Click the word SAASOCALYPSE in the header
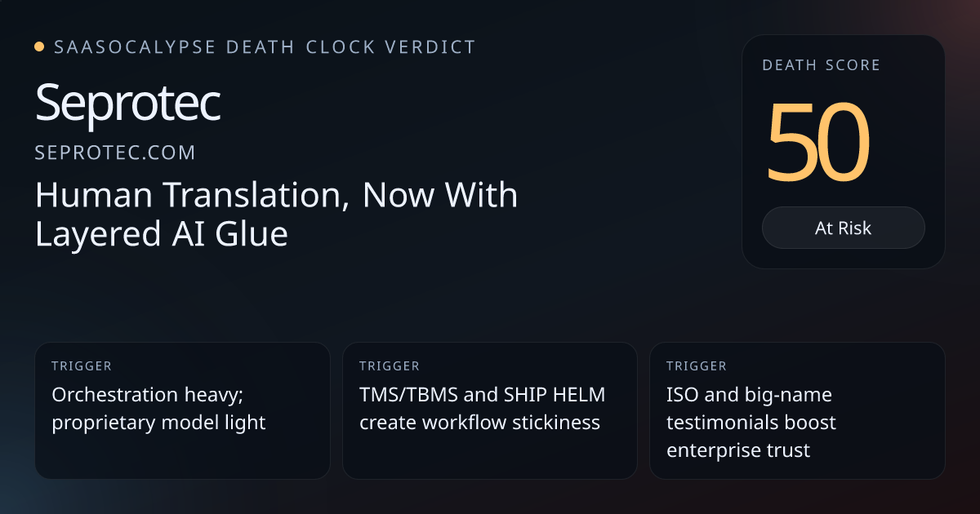 click(135, 47)
